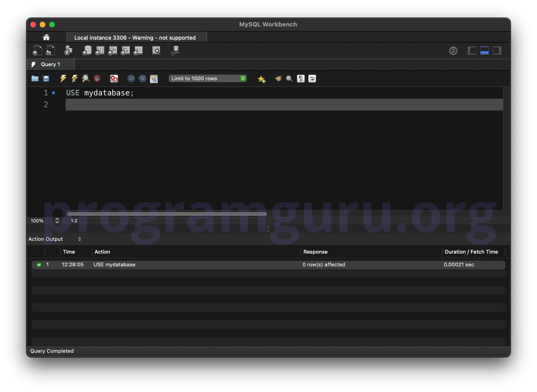
Task: Save snippet with the star icon
Action: (x=261, y=79)
